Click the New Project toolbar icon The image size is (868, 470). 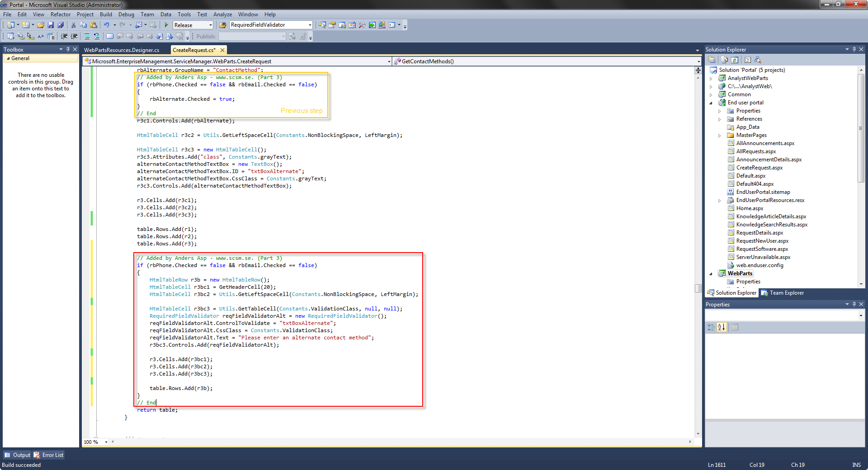tap(11, 25)
